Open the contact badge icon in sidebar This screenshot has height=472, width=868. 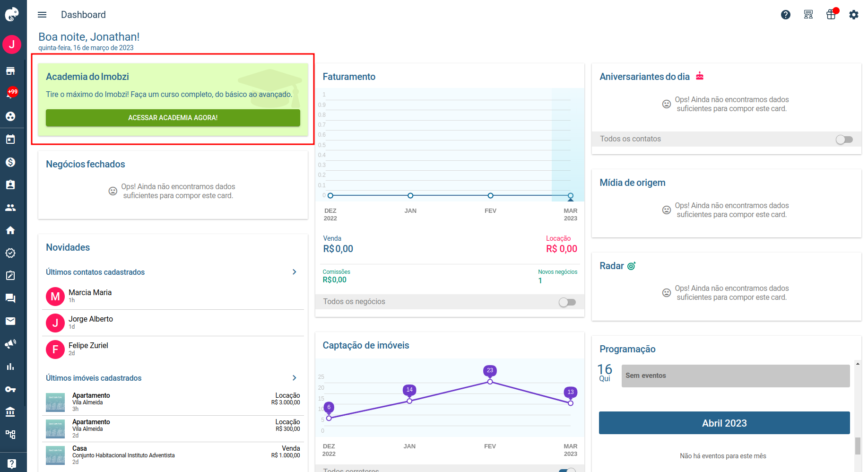click(10, 184)
